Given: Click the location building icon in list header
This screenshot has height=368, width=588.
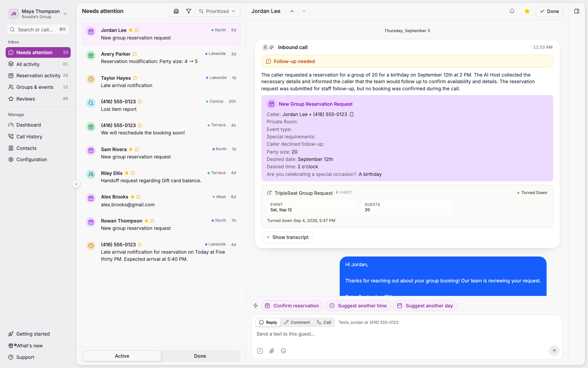Looking at the screenshot, I should [x=176, y=11].
